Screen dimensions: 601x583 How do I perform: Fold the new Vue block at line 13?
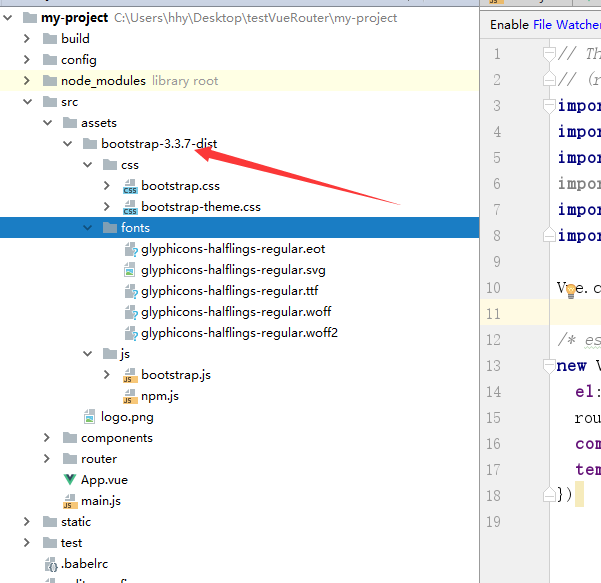click(549, 365)
